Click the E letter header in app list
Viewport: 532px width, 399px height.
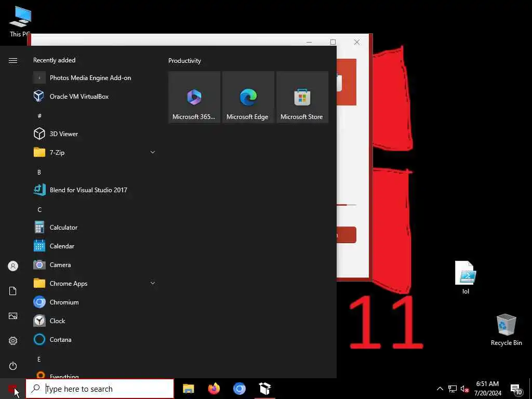(x=39, y=359)
